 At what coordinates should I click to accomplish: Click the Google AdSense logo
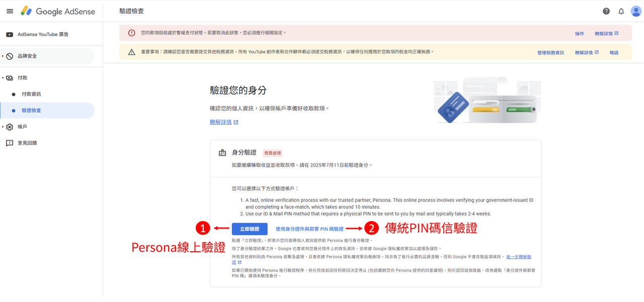point(57,11)
